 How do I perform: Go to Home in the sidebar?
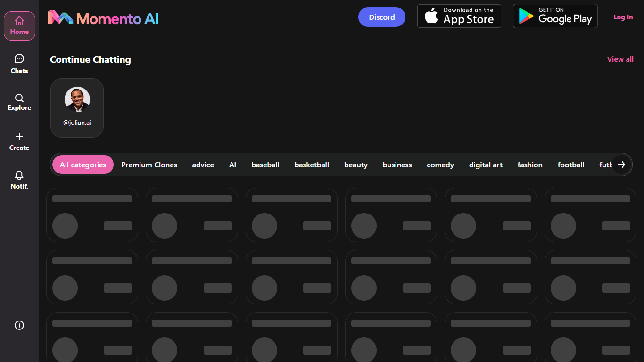pyautogui.click(x=19, y=26)
